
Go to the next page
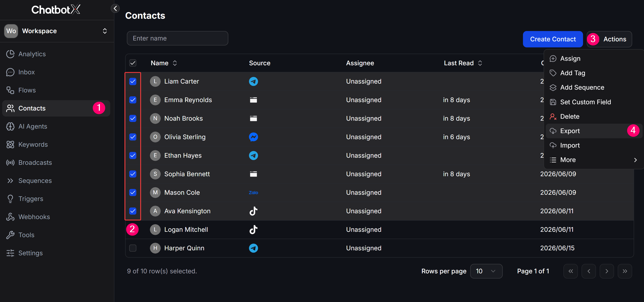point(607,271)
